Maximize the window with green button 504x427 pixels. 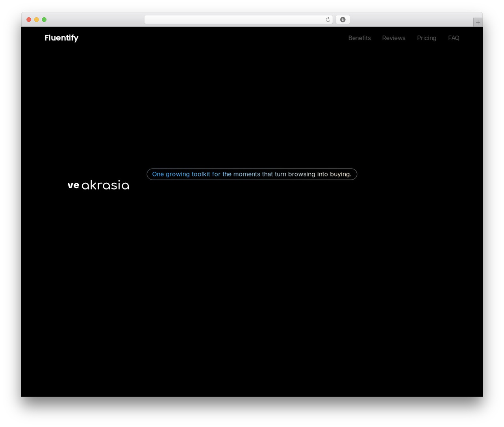point(44,20)
